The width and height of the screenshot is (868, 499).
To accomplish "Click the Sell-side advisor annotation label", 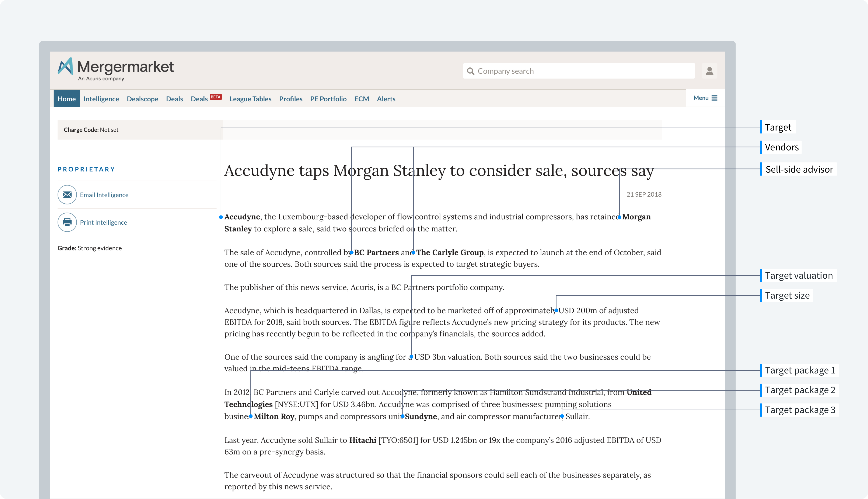I will (x=799, y=169).
